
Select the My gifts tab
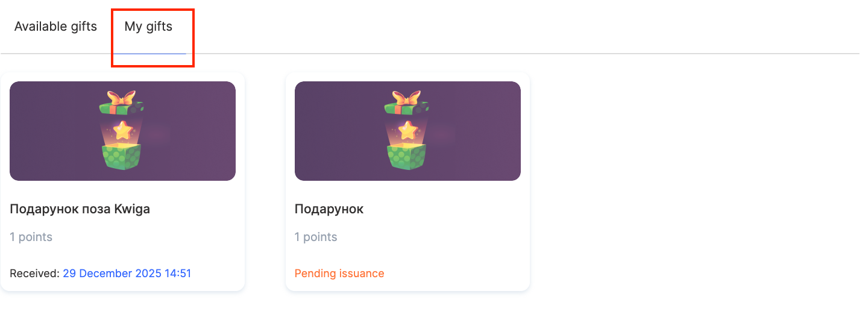point(148,27)
